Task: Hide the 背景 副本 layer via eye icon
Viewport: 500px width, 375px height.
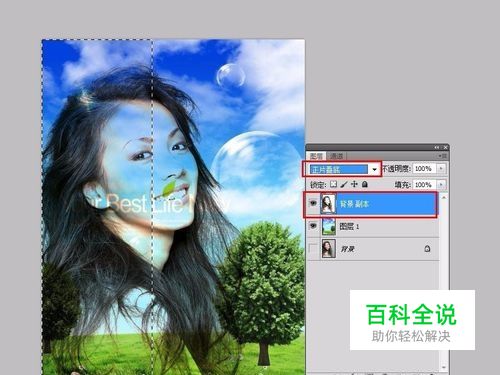Action: pyautogui.click(x=313, y=203)
